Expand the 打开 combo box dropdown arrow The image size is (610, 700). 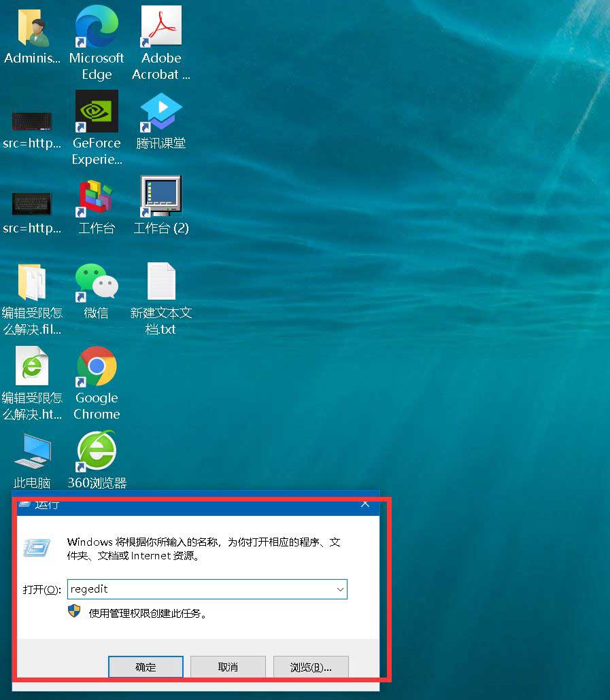coord(340,589)
